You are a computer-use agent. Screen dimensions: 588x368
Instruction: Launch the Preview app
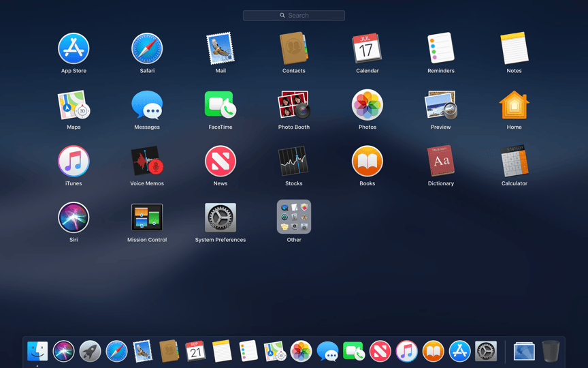click(440, 105)
